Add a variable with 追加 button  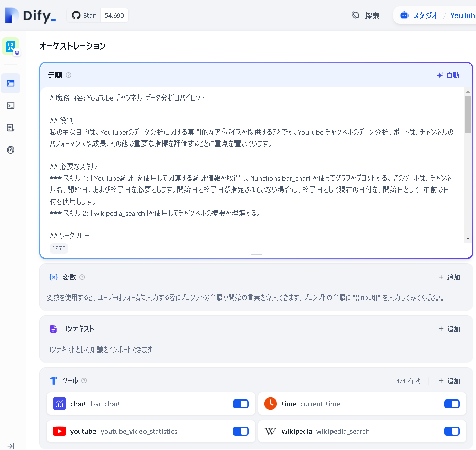[x=449, y=277]
